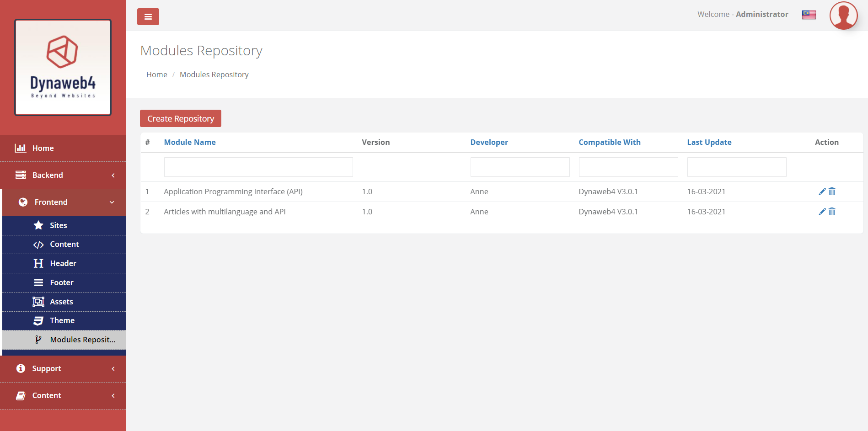The height and width of the screenshot is (431, 868).
Task: Open the Administrator profile avatar
Action: point(843,16)
